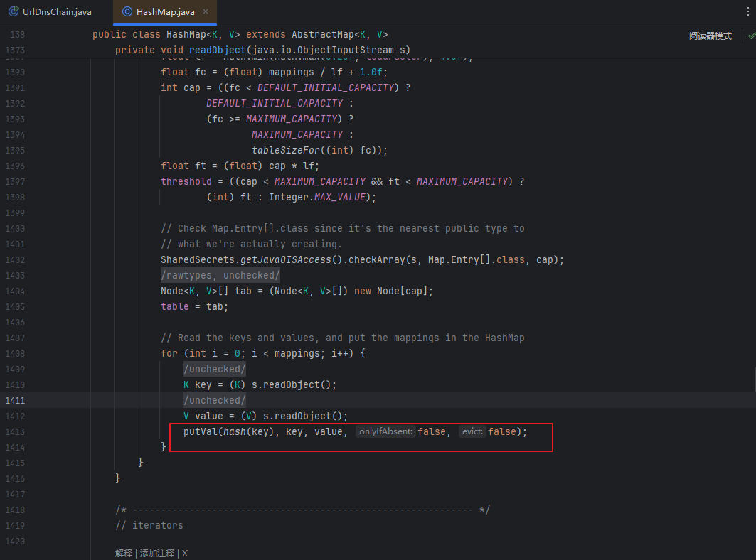Click the evict: parameter hint

(x=472, y=431)
